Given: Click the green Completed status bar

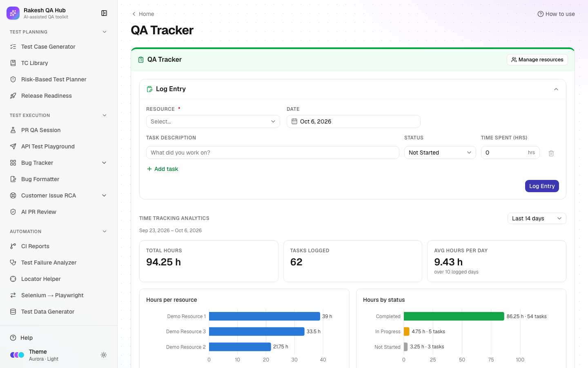Looking at the screenshot, I should tap(454, 316).
